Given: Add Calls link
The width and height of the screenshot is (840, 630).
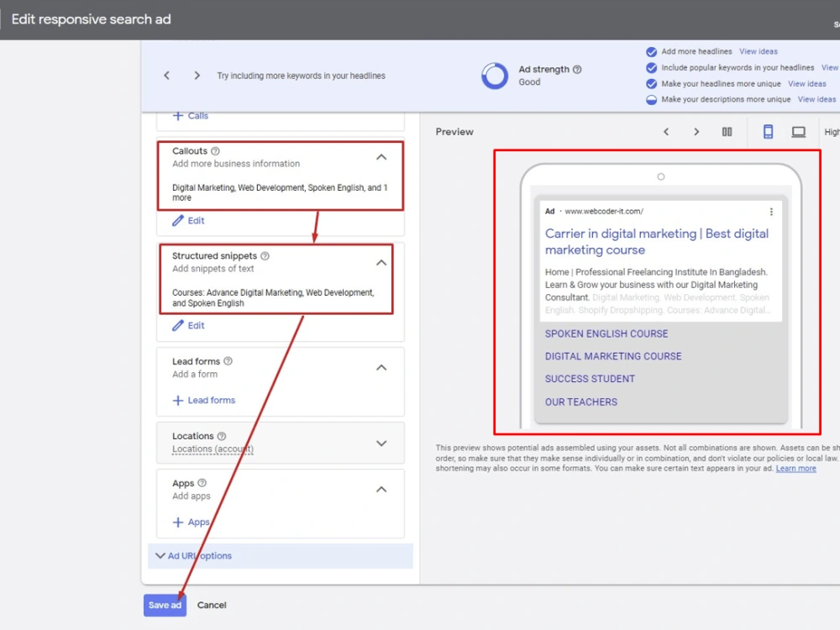Looking at the screenshot, I should (197, 116).
